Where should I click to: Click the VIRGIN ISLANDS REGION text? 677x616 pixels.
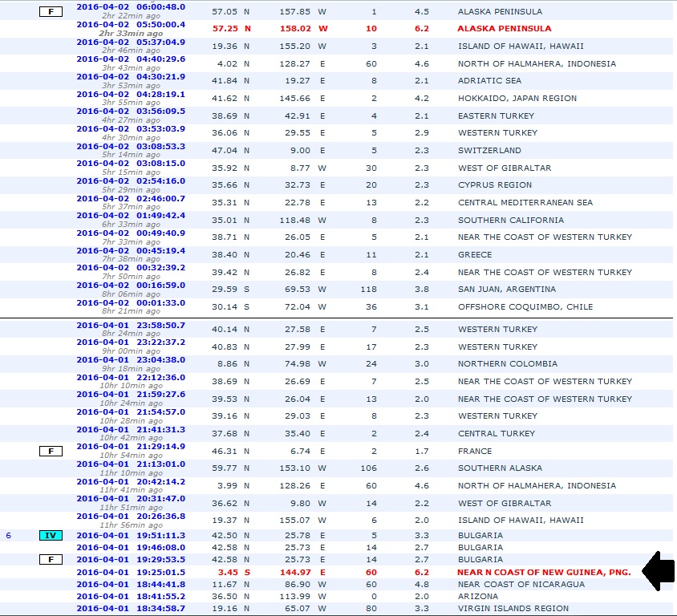[x=513, y=609]
